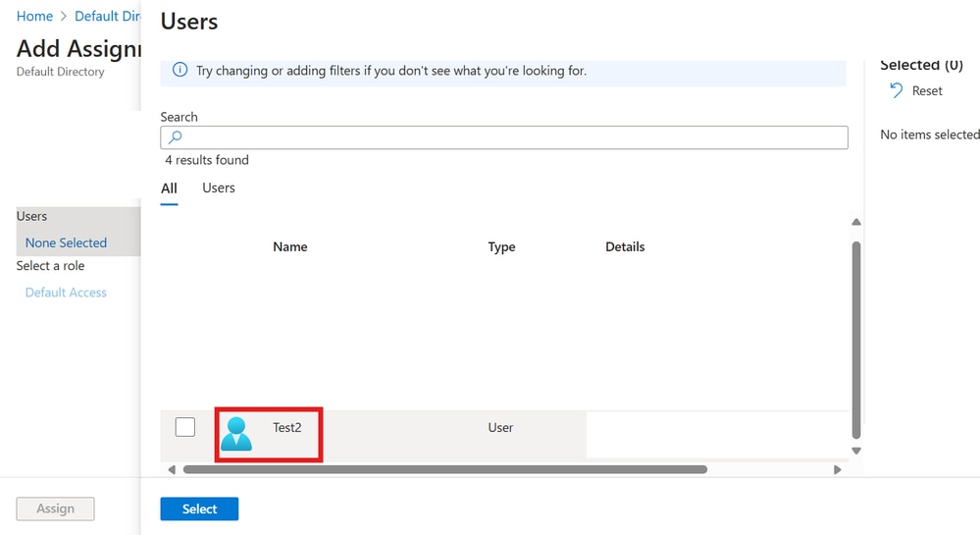
Task: Click the horizontal scrollbar left arrow
Action: pyautogui.click(x=172, y=469)
